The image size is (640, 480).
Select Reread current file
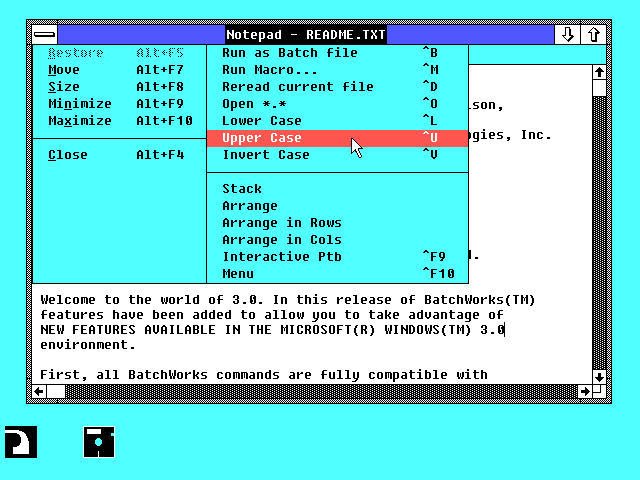point(338,87)
